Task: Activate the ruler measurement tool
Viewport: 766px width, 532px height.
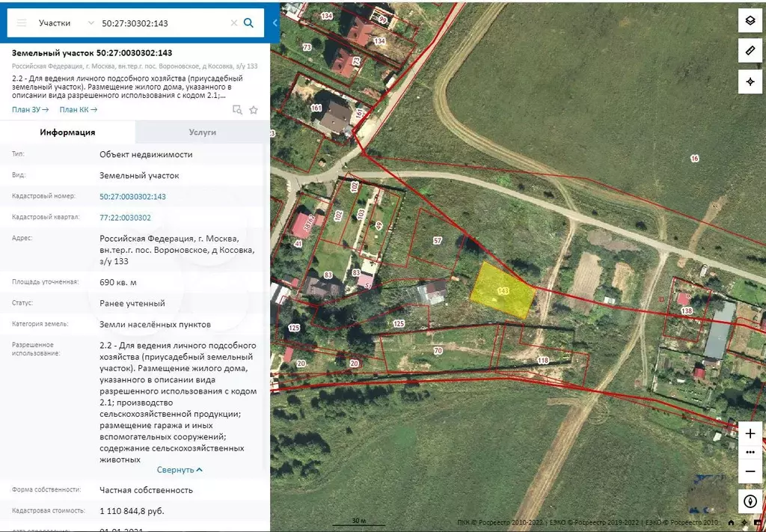Action: 750,50
